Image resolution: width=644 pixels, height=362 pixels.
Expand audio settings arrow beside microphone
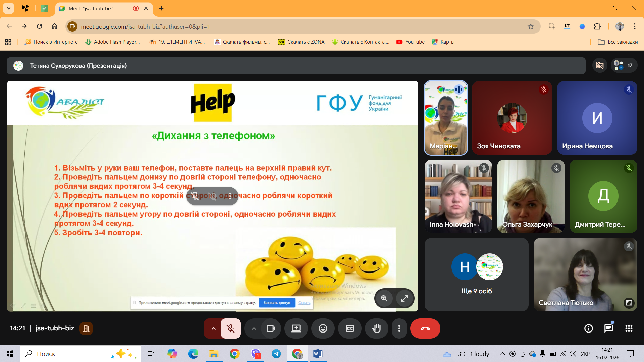(213, 328)
